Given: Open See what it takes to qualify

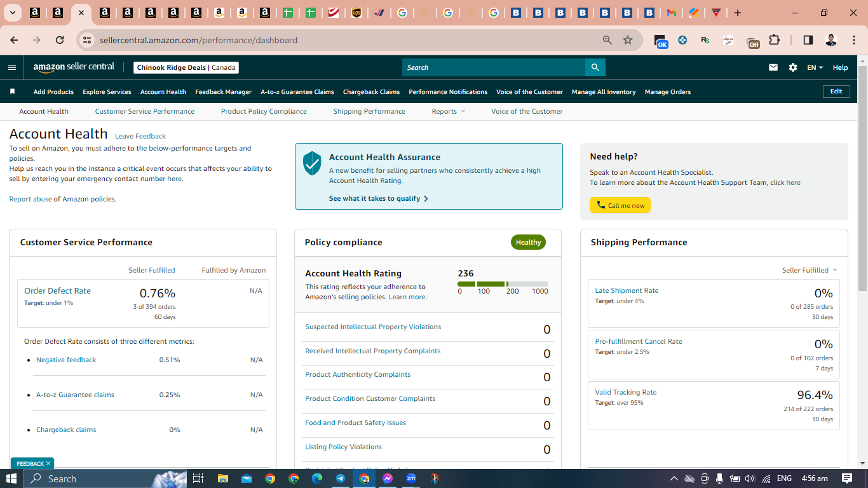Looking at the screenshot, I should pos(379,198).
